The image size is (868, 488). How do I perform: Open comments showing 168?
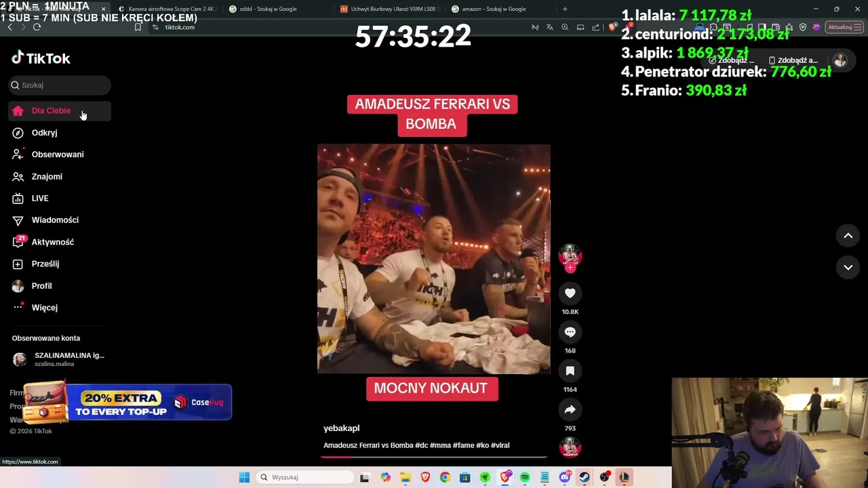coord(570,332)
